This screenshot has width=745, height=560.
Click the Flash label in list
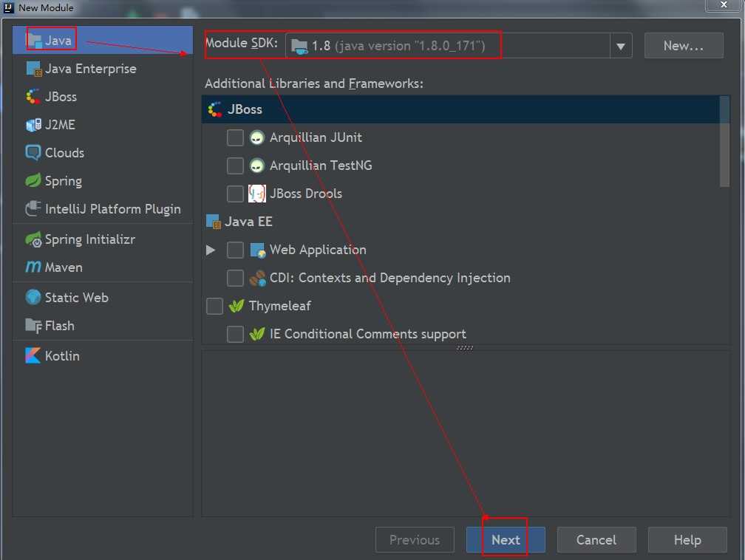[x=59, y=326]
